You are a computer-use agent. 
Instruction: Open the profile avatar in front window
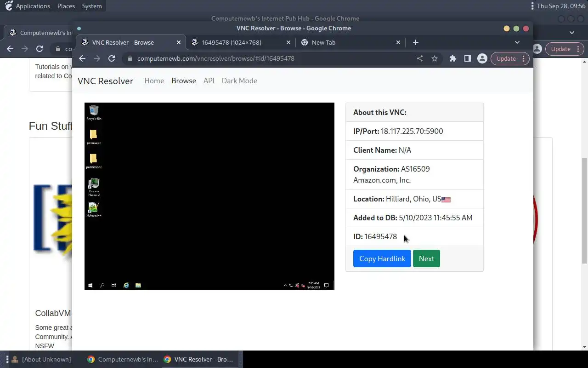click(x=482, y=58)
